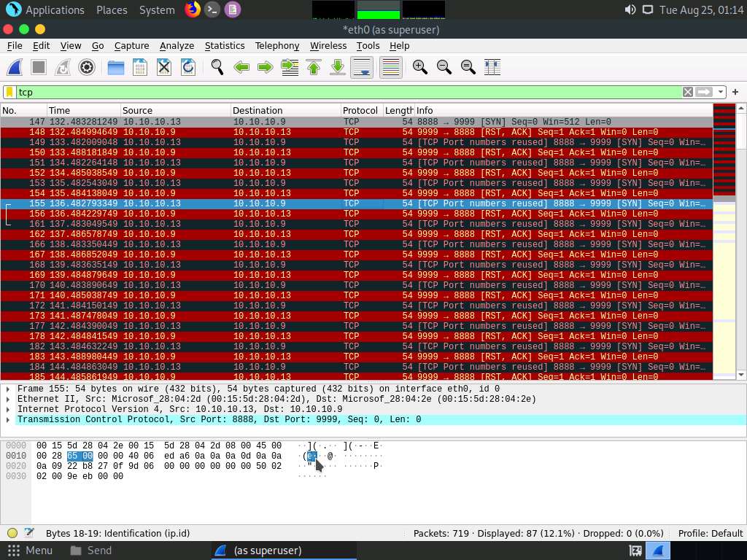Screen dimensions: 747x560
Task: Close this capture file icon
Action: pos(164,67)
